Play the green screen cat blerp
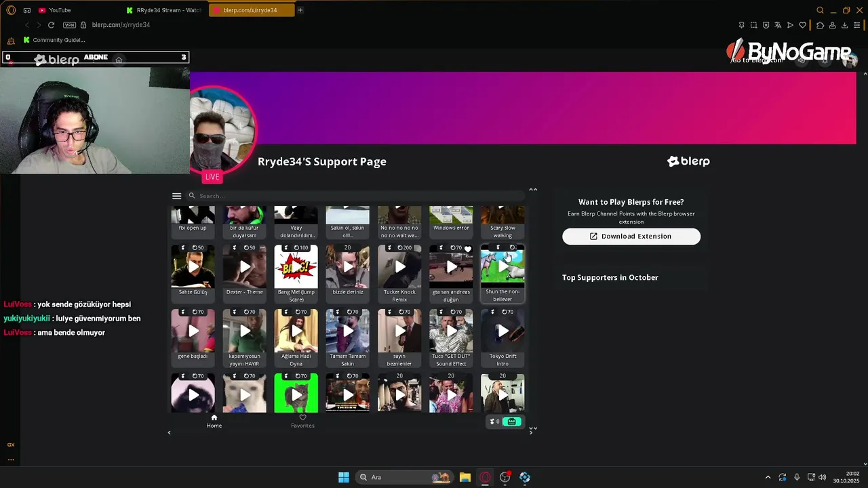868x488 pixels. (x=296, y=394)
